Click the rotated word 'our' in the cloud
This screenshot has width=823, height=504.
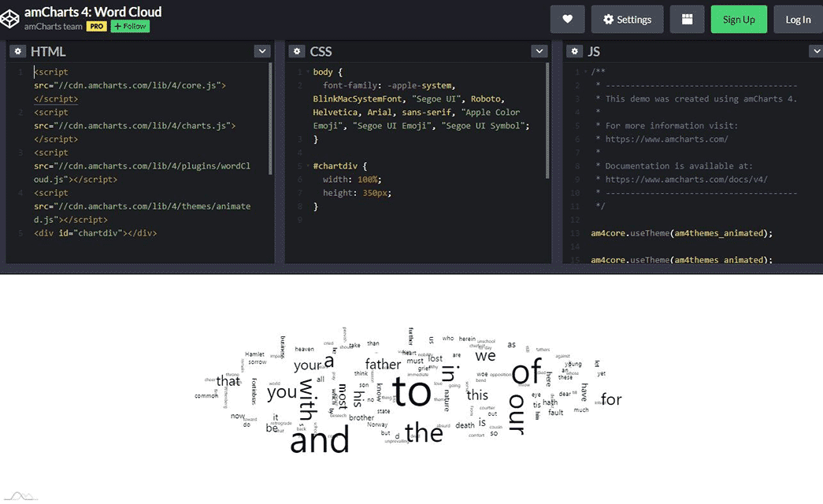(x=517, y=415)
